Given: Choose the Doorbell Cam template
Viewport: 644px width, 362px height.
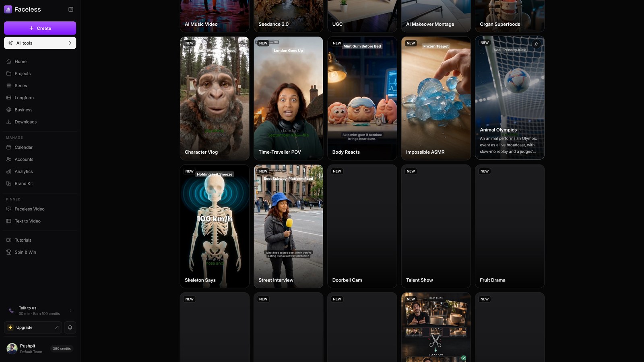Looking at the screenshot, I should (362, 226).
